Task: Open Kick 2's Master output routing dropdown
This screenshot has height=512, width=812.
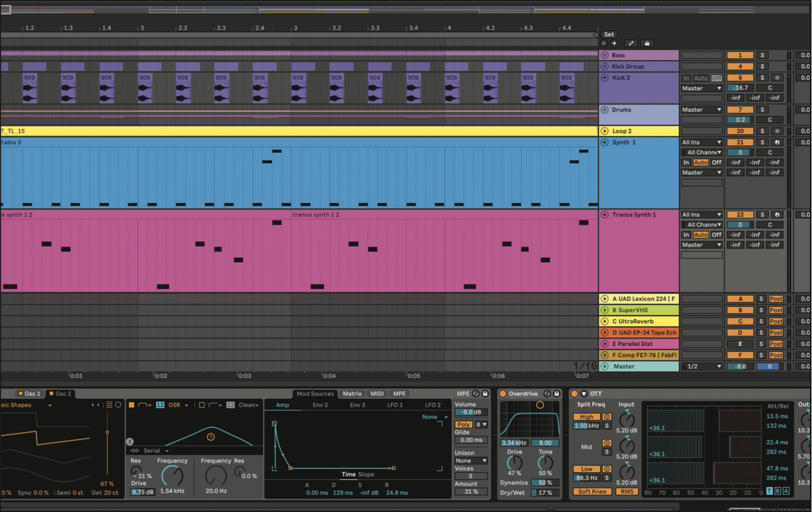Action: (x=702, y=88)
